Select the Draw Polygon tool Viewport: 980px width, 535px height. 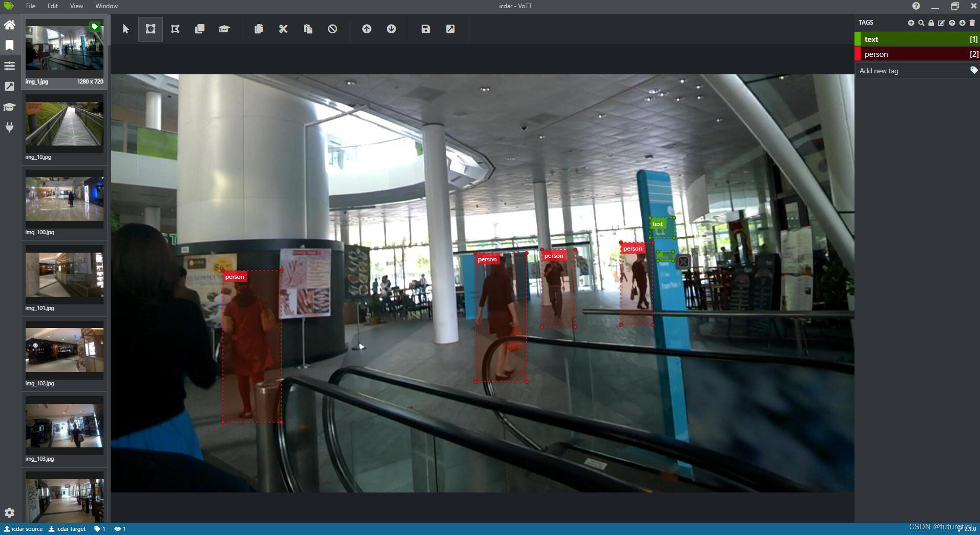click(175, 29)
